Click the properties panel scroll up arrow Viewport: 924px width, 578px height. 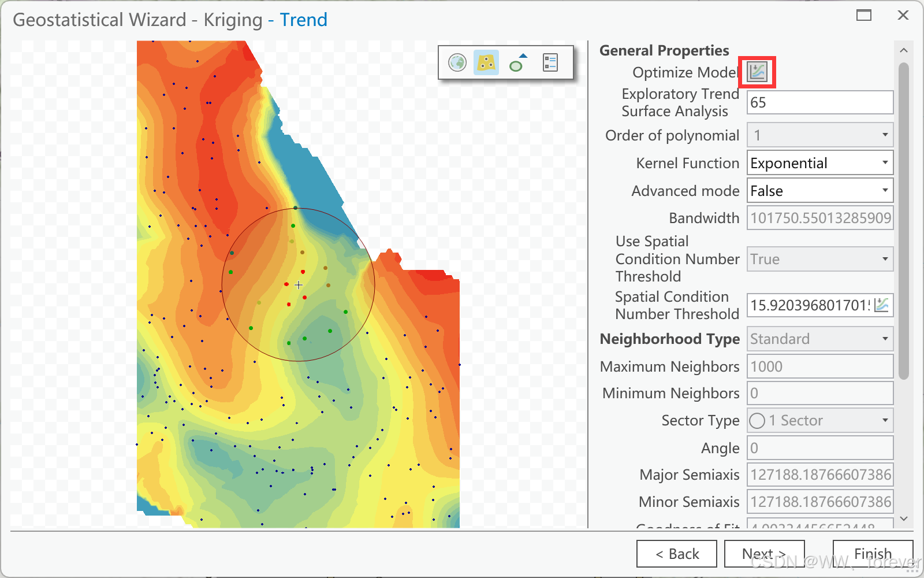(904, 50)
